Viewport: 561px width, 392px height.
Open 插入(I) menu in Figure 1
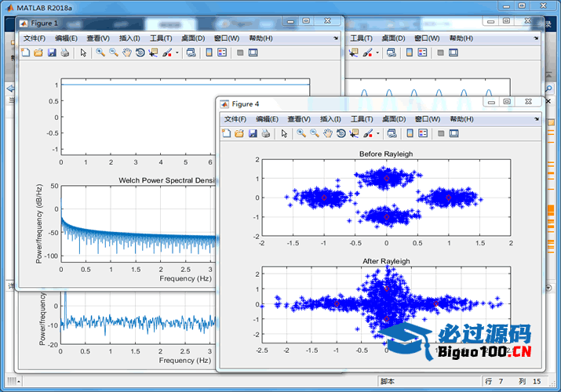[129, 38]
